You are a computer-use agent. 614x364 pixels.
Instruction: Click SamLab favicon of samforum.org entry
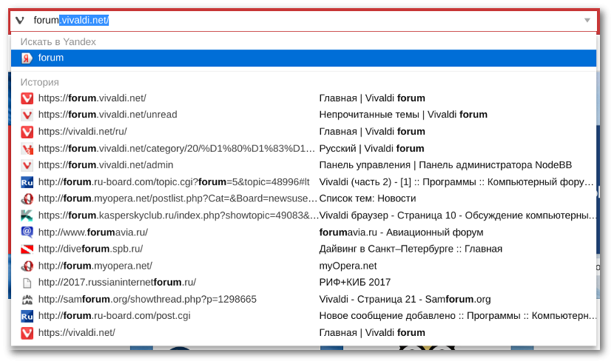pyautogui.click(x=27, y=300)
